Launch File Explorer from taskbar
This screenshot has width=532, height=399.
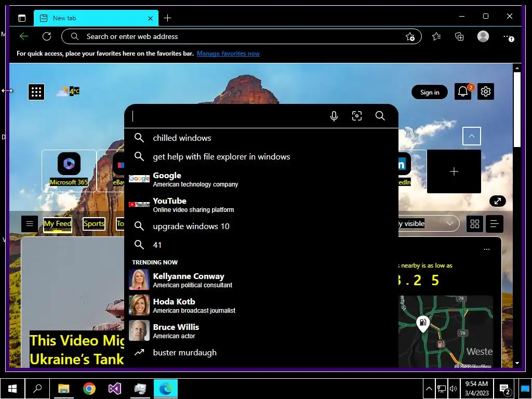pos(63,389)
